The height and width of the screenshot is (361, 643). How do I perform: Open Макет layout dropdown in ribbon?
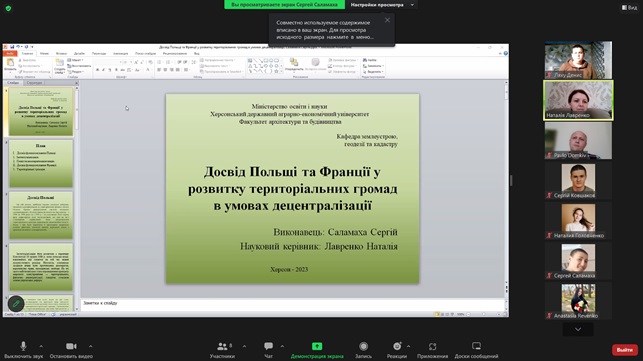pyautogui.click(x=75, y=60)
